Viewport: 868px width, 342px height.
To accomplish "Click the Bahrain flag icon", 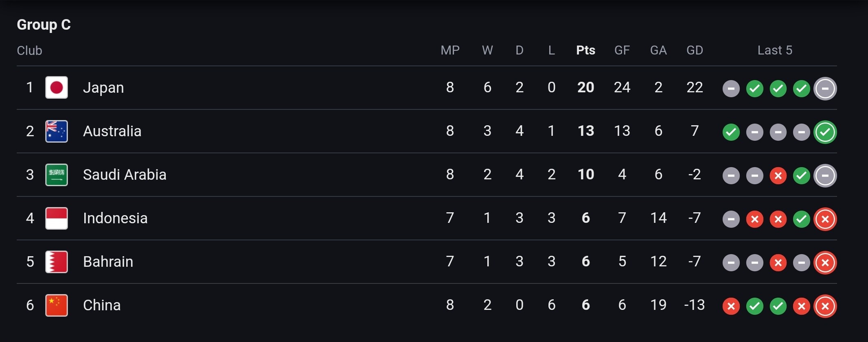I will (x=57, y=262).
